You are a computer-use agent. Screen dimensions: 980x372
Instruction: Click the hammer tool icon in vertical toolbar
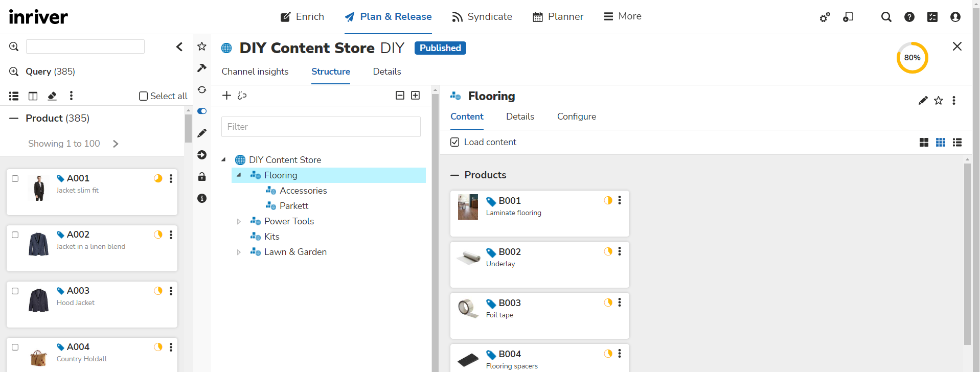click(202, 68)
